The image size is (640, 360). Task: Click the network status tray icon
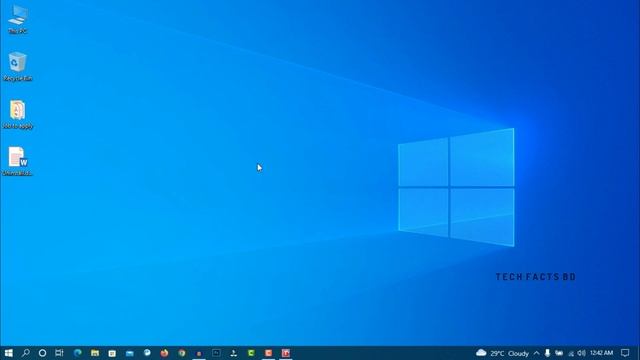coord(571,353)
